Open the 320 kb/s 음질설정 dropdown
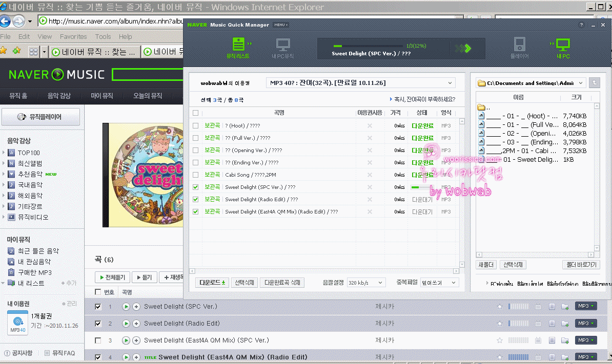 click(x=366, y=283)
